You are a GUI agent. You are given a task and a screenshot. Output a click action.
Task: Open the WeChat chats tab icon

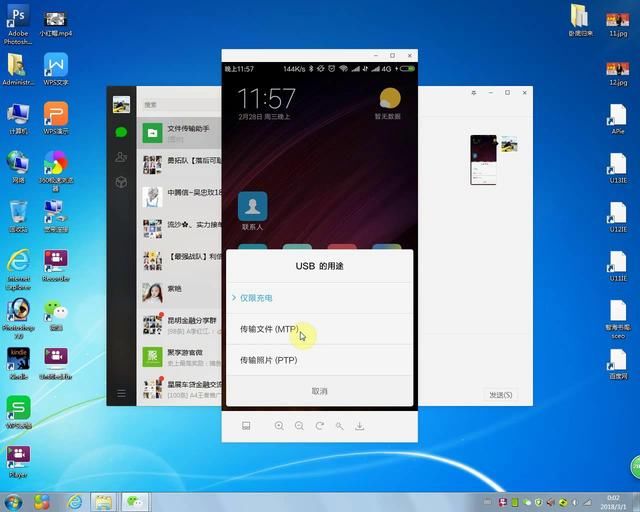[121, 132]
